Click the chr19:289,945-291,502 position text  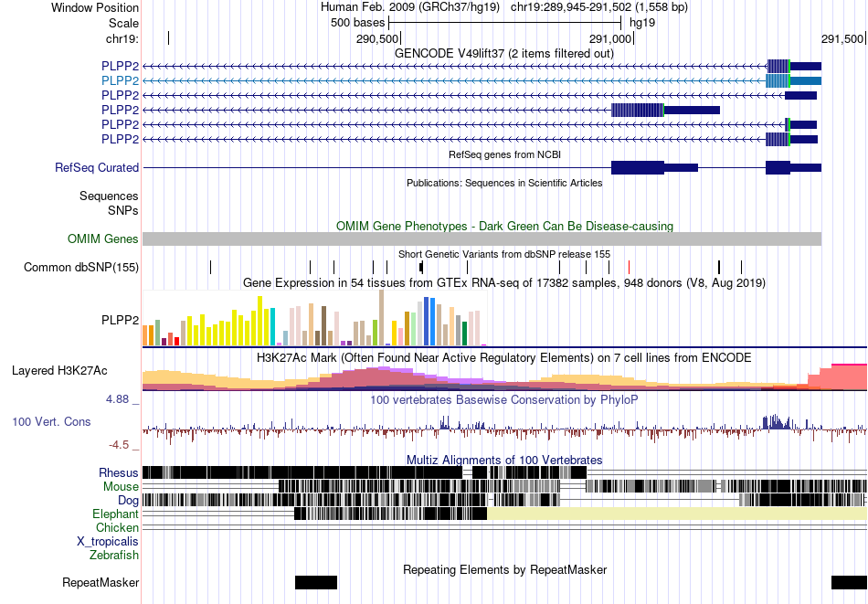599,7
